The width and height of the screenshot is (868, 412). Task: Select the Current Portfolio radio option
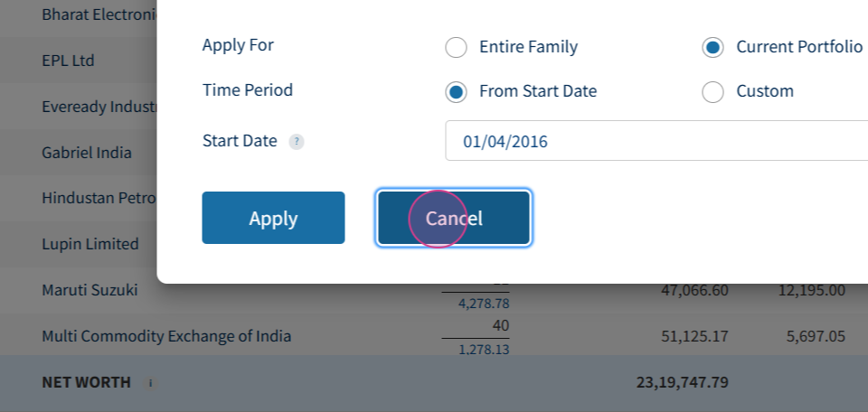(x=713, y=47)
